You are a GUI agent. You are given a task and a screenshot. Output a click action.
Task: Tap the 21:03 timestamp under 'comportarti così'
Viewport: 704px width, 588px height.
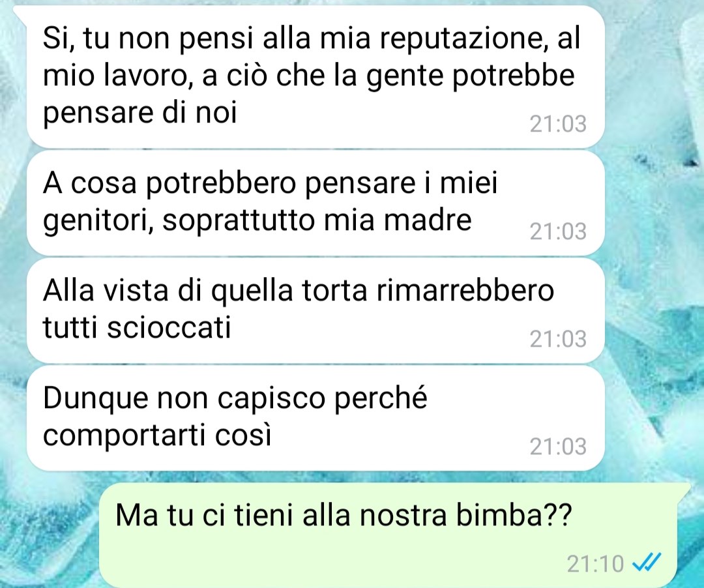point(558,447)
